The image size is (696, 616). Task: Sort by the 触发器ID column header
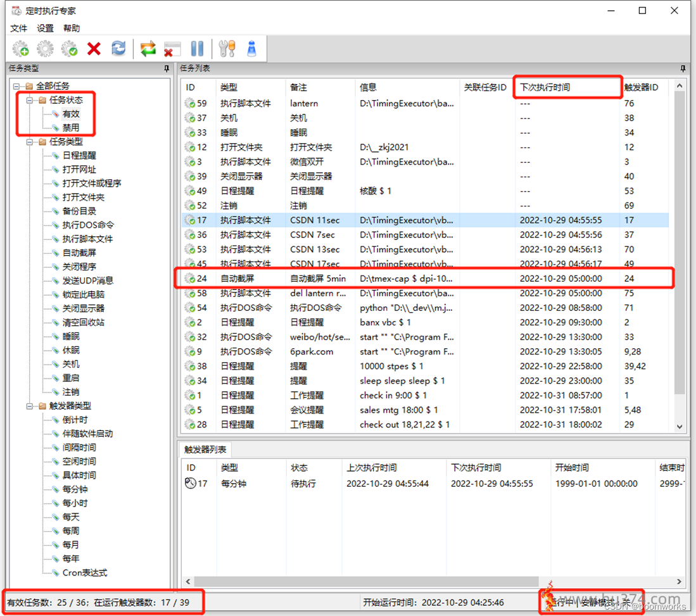(645, 87)
